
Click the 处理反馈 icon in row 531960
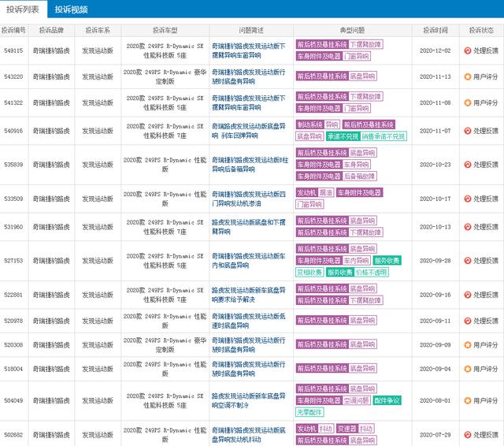468,227
